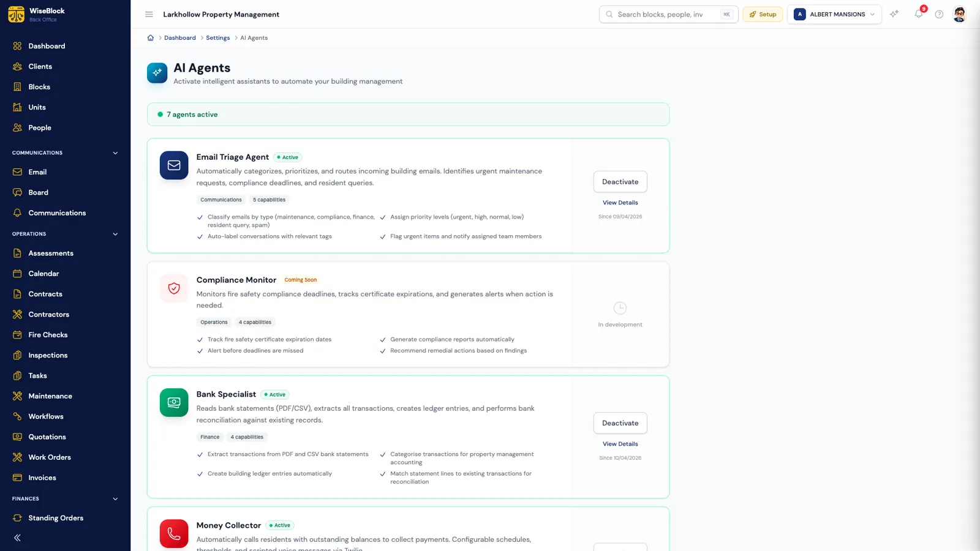
Task: Deactivate the Bank Specialist agent
Action: click(620, 423)
